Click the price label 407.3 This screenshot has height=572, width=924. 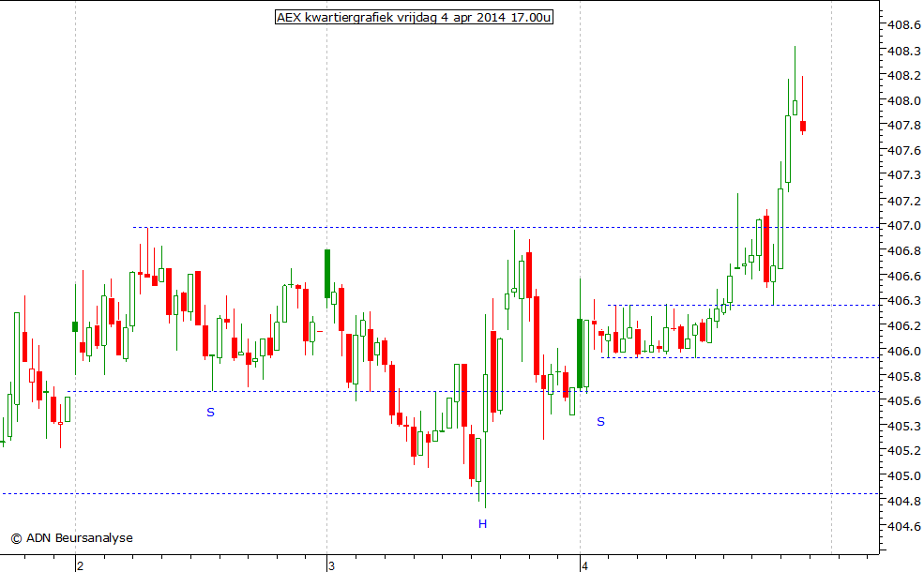(904, 175)
